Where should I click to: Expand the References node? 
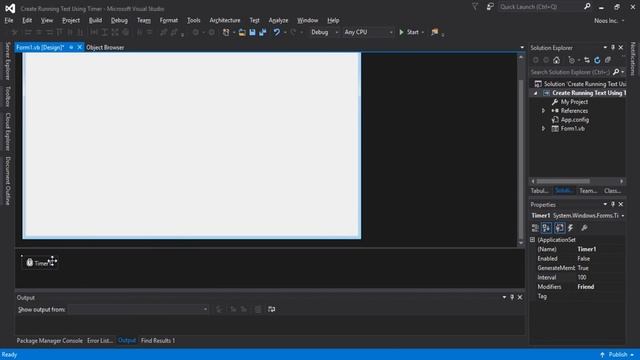click(543, 111)
